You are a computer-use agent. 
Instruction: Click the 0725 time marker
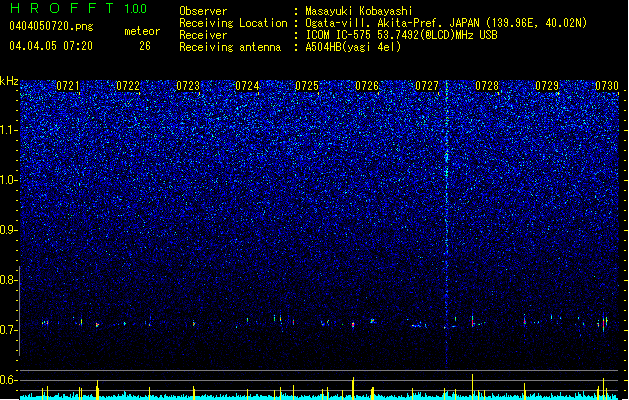pos(307,85)
